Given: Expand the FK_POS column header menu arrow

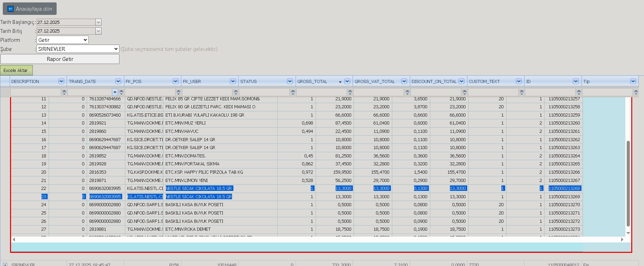Looking at the screenshot, I should click(x=175, y=81).
